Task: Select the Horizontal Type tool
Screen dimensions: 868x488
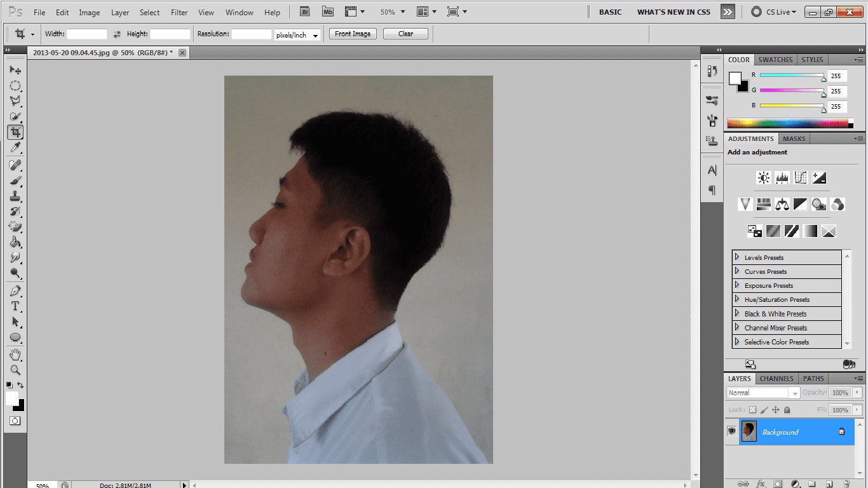Action: coord(15,306)
